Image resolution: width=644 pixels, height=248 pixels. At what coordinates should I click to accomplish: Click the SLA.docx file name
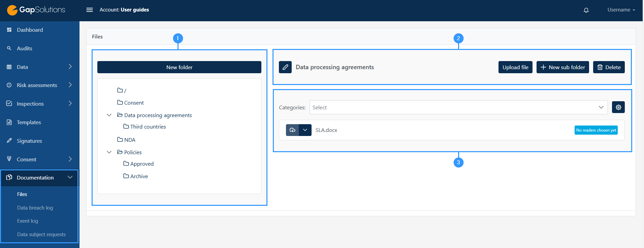tap(326, 130)
